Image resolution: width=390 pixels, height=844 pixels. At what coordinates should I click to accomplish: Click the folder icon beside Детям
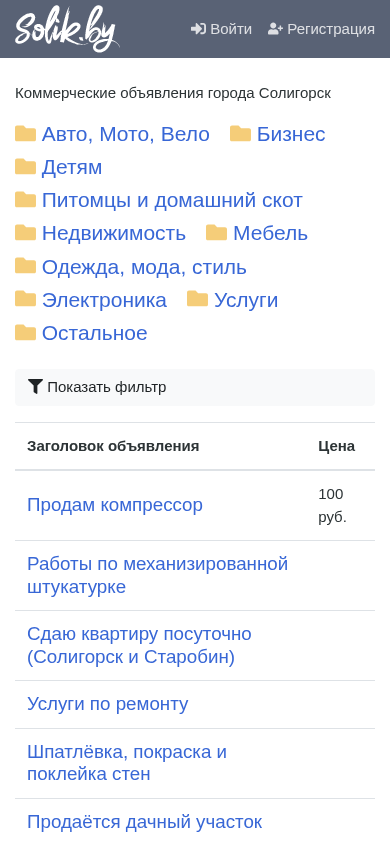tap(25, 167)
